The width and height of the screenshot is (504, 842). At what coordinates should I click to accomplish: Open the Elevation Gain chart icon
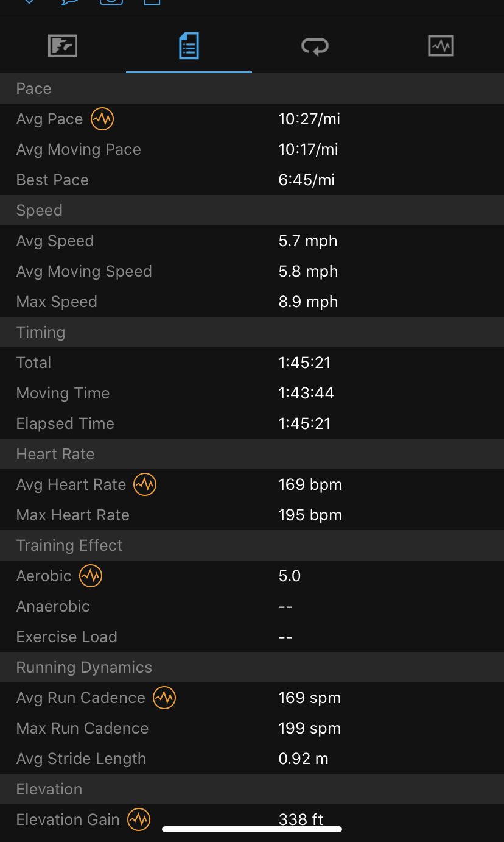(139, 819)
